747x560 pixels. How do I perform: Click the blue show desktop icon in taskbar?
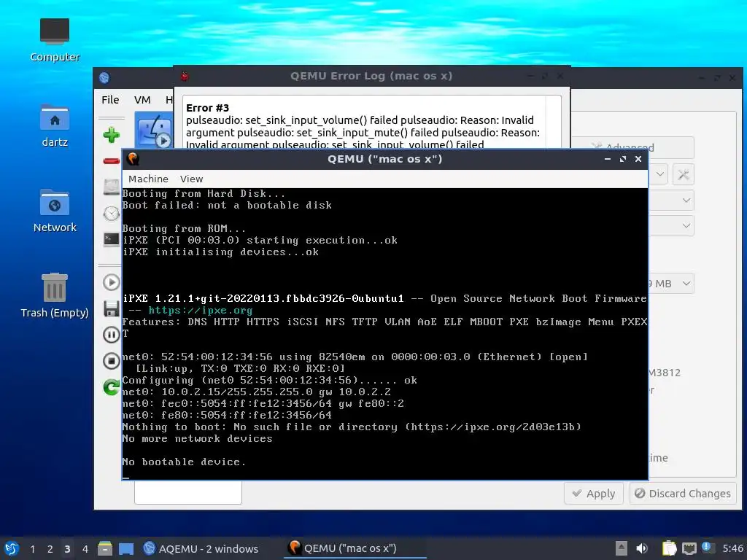(x=126, y=549)
